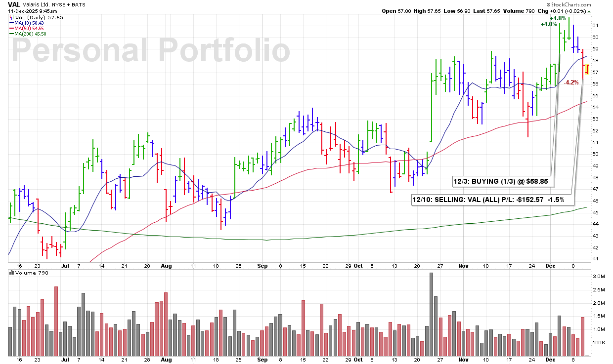Click the 47 price axis label
Viewport: 613px width, 364px height.
(596, 189)
